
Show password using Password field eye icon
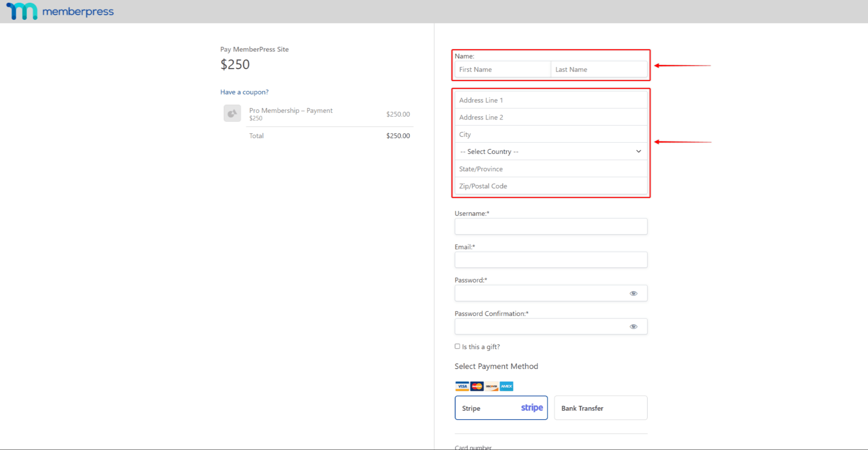tap(633, 294)
